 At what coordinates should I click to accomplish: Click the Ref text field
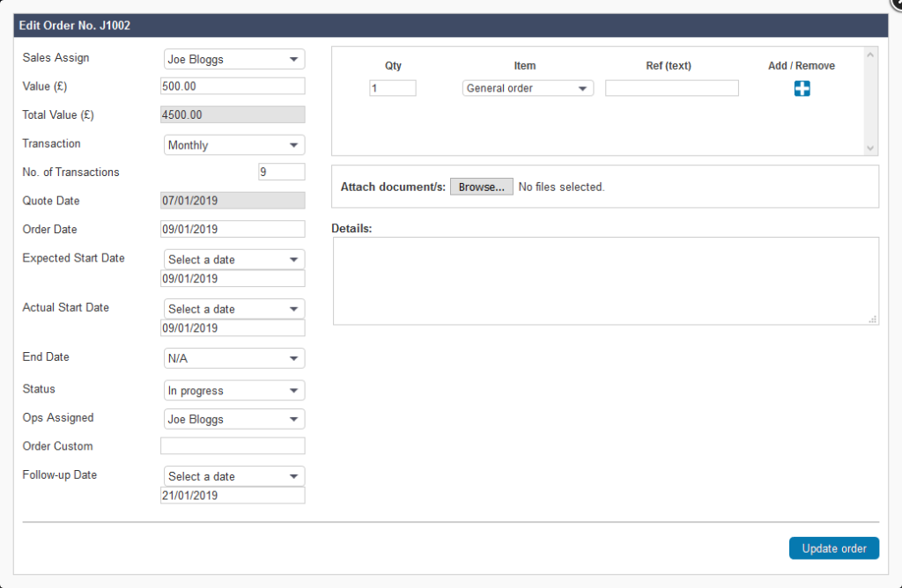point(671,88)
